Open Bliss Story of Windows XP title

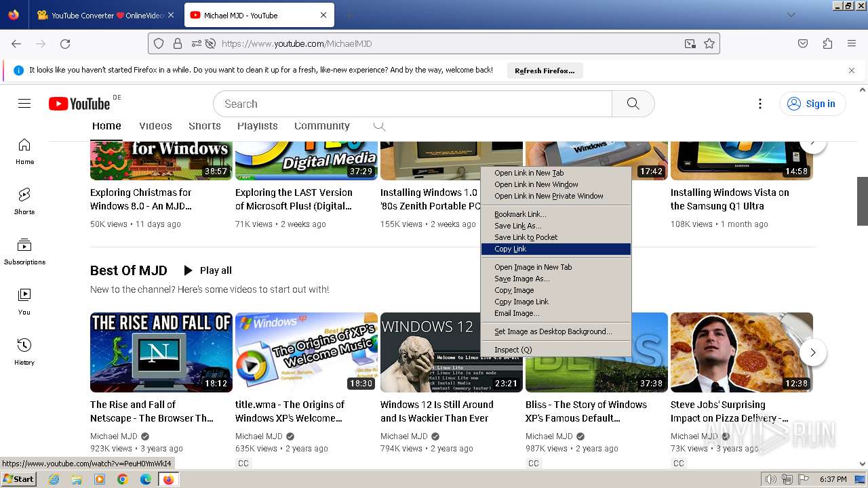click(586, 411)
